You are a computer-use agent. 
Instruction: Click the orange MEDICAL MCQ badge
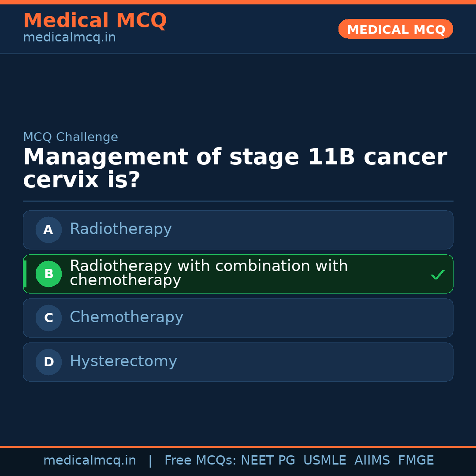click(x=396, y=30)
